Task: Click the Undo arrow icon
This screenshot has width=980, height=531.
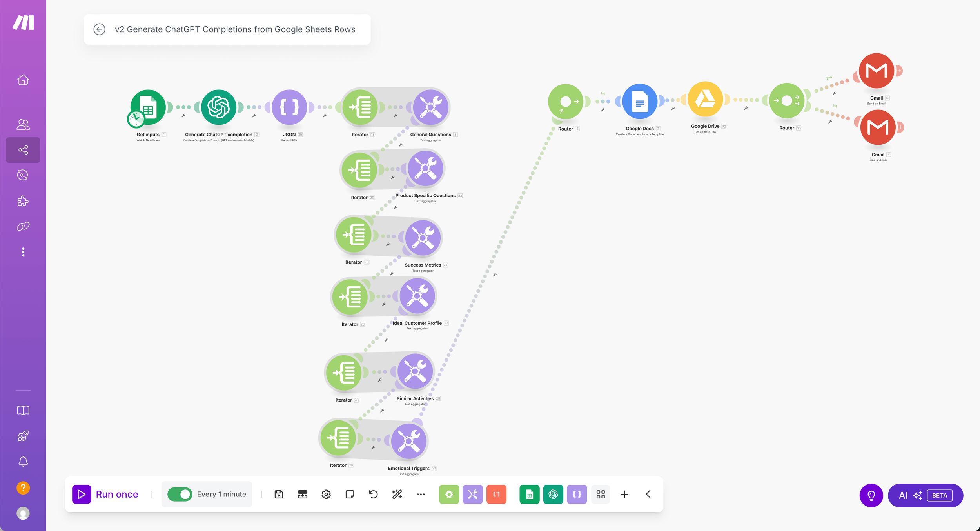Action: 373,494
